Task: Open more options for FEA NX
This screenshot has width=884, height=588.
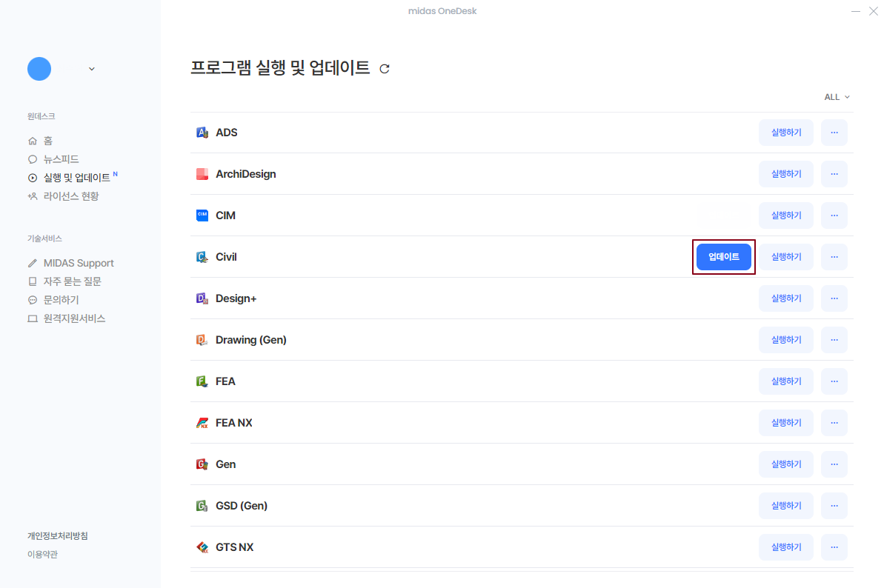Action: pyautogui.click(x=834, y=423)
